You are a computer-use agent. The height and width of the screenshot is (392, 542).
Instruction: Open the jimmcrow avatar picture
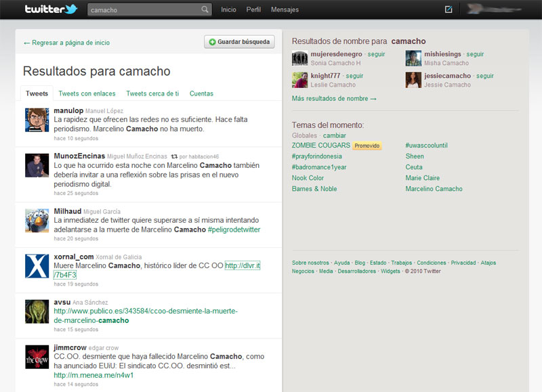click(x=36, y=357)
